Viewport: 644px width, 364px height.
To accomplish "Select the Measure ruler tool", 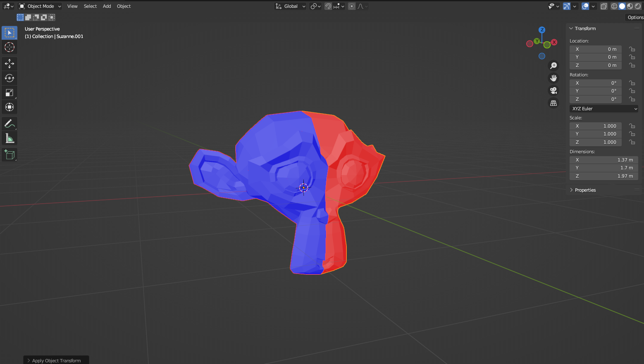I will [10, 138].
